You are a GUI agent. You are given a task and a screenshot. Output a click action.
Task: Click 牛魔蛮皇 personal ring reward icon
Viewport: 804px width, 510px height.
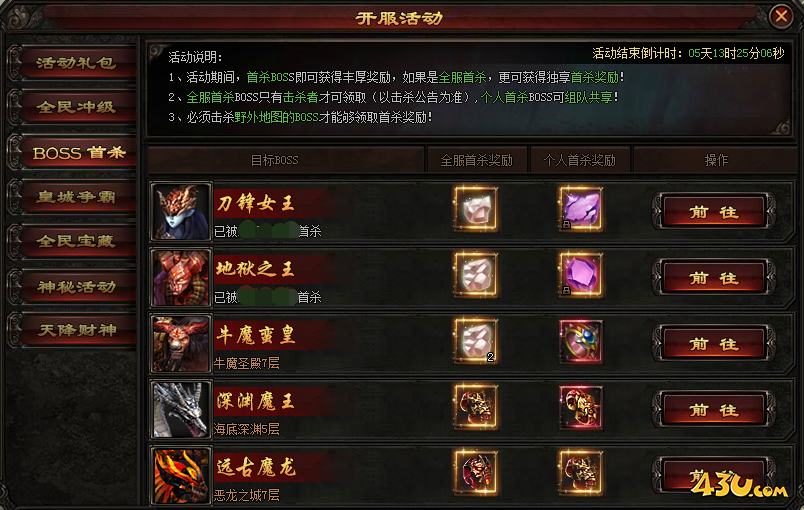[x=580, y=341]
